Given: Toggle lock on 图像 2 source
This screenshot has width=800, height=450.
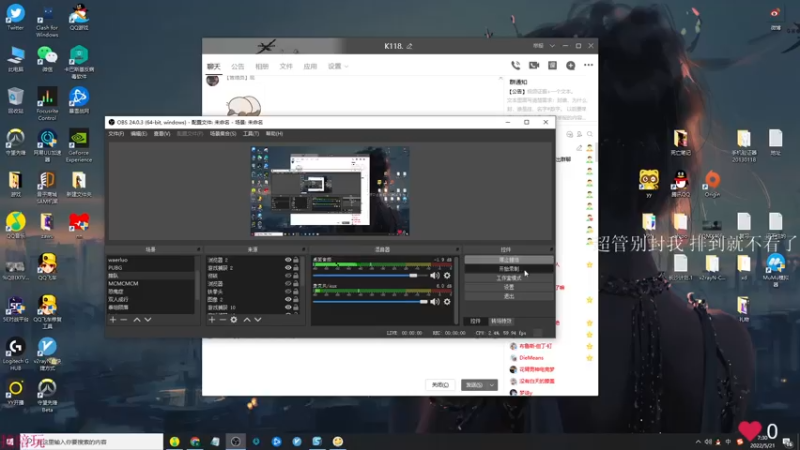Looking at the screenshot, I should pos(296,299).
